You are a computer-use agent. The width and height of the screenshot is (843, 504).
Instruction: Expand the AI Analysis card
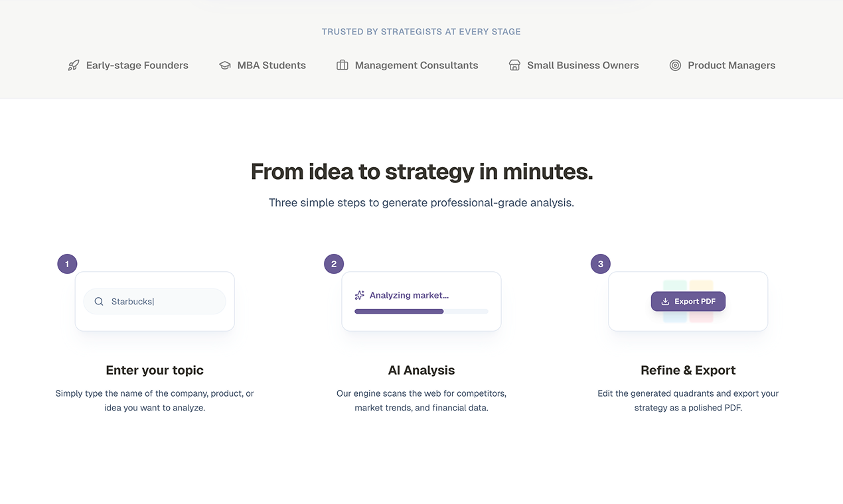pos(421,301)
